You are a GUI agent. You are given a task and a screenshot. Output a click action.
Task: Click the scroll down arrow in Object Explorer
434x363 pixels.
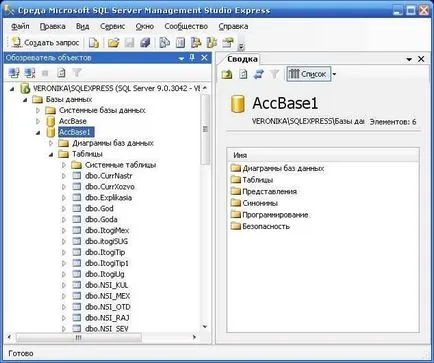(x=205, y=327)
